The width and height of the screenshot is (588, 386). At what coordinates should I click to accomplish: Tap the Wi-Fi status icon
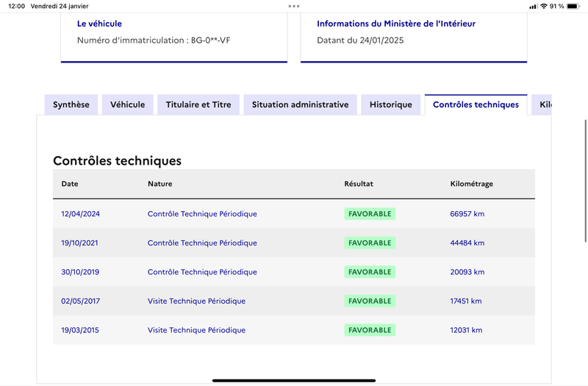[x=544, y=6]
